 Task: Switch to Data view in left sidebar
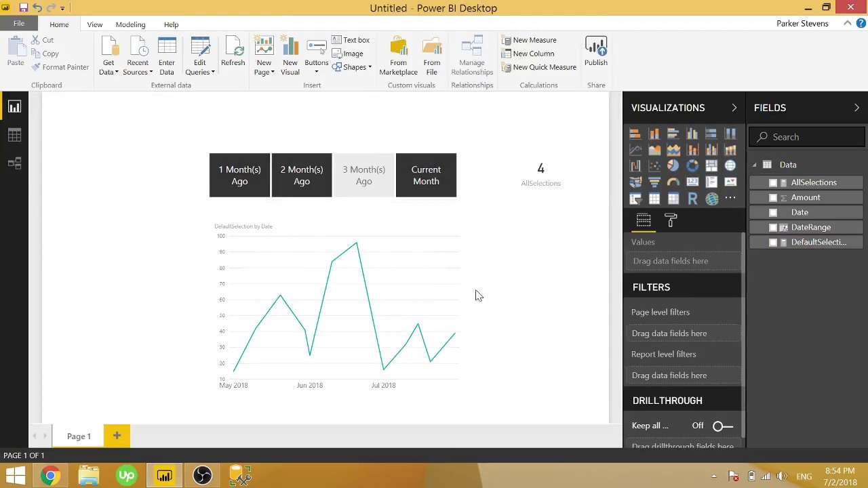(x=14, y=136)
